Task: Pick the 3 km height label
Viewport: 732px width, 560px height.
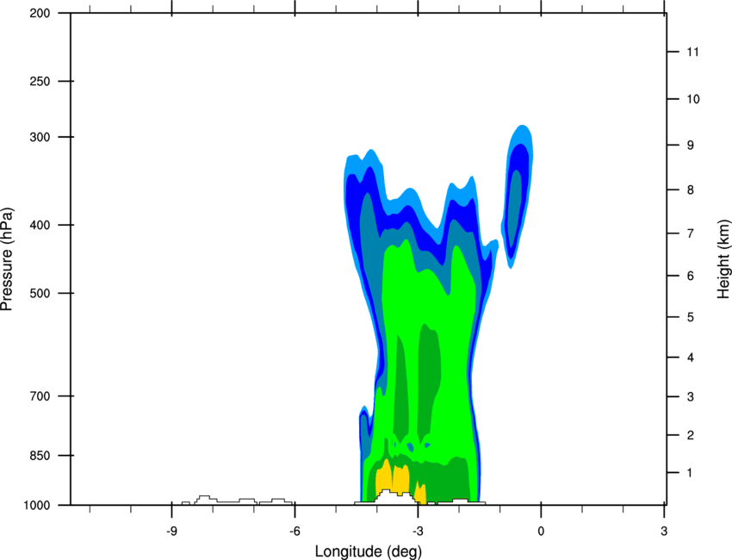Action: (x=691, y=397)
